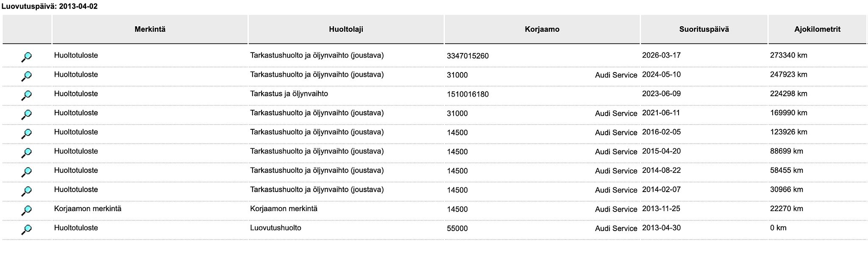Click the Ajokilometrit column header

click(x=817, y=29)
